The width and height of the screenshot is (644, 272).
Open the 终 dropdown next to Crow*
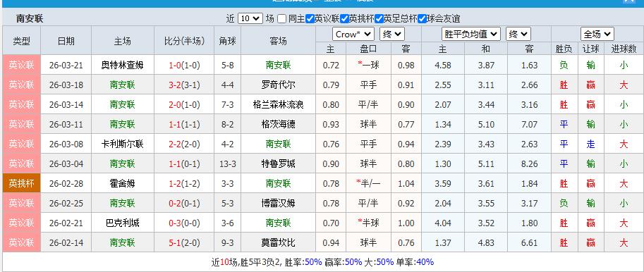(x=391, y=34)
